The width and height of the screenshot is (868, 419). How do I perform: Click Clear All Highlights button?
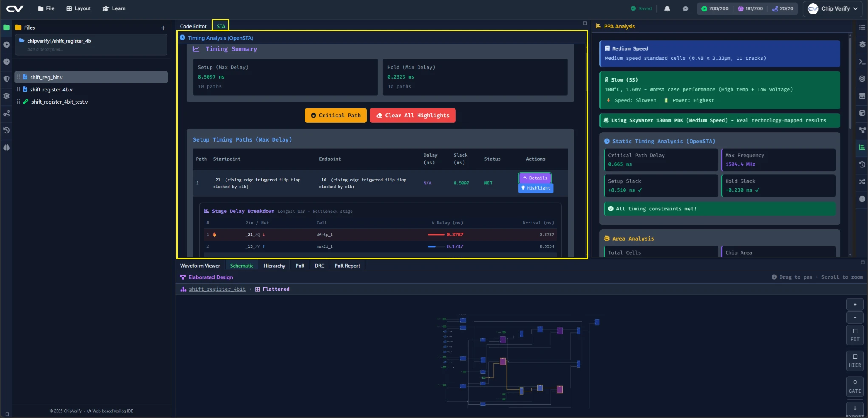tap(413, 116)
